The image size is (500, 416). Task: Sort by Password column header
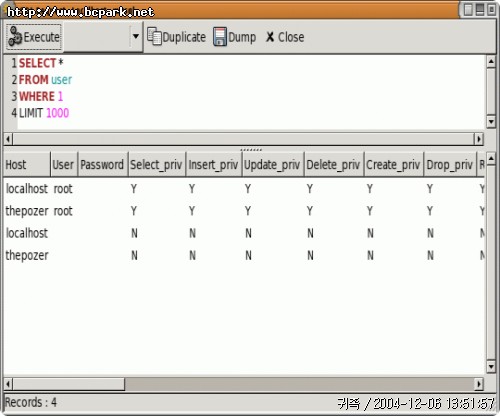tap(103, 164)
